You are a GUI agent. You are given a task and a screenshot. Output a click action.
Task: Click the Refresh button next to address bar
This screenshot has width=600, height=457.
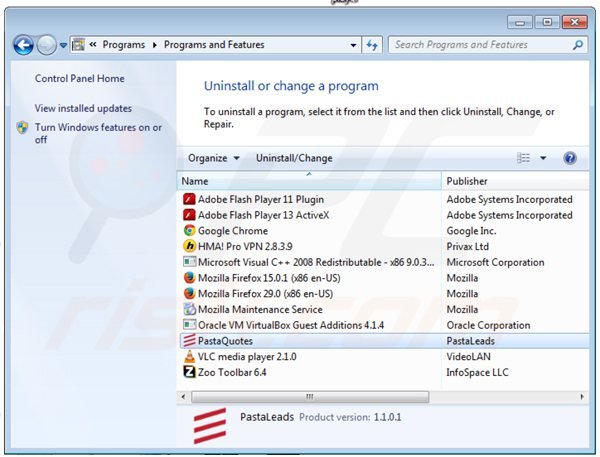[372, 45]
